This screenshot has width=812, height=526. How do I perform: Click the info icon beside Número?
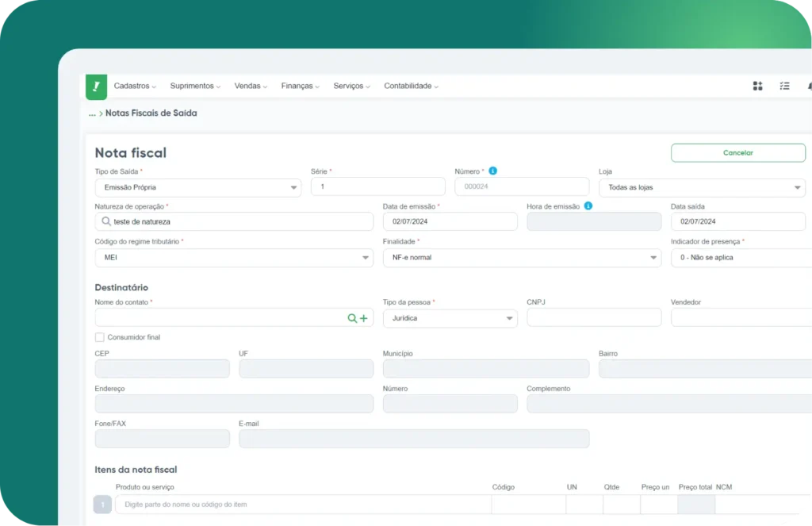click(x=493, y=171)
